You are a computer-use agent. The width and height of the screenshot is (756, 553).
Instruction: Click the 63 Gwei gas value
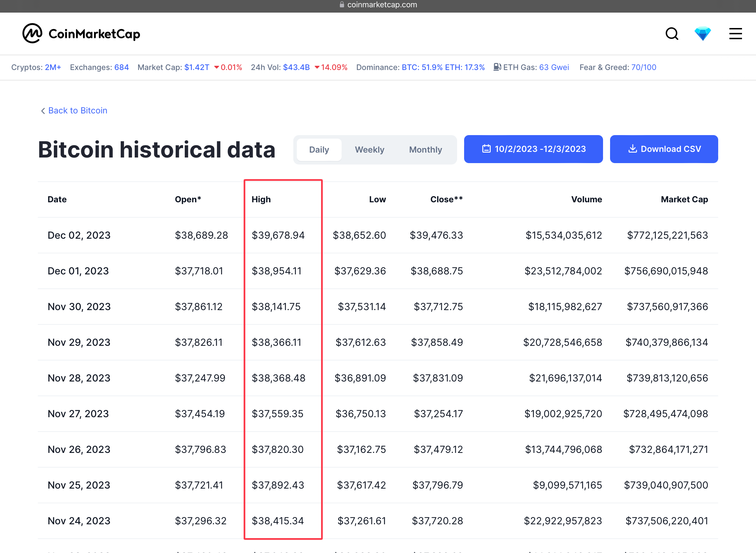pos(554,67)
